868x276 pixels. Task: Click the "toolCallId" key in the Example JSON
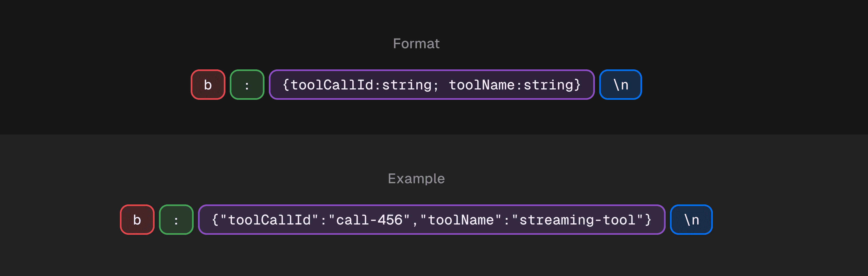[269, 220]
